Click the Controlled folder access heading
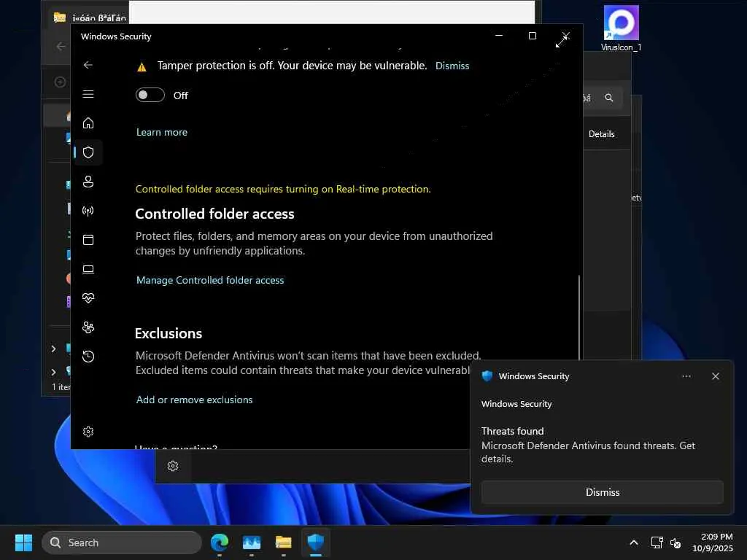Image resolution: width=747 pixels, height=560 pixels. (x=215, y=214)
